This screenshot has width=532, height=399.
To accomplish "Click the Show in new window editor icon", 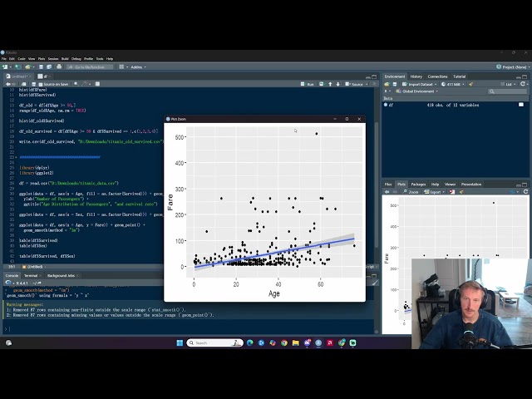I will coord(23,84).
